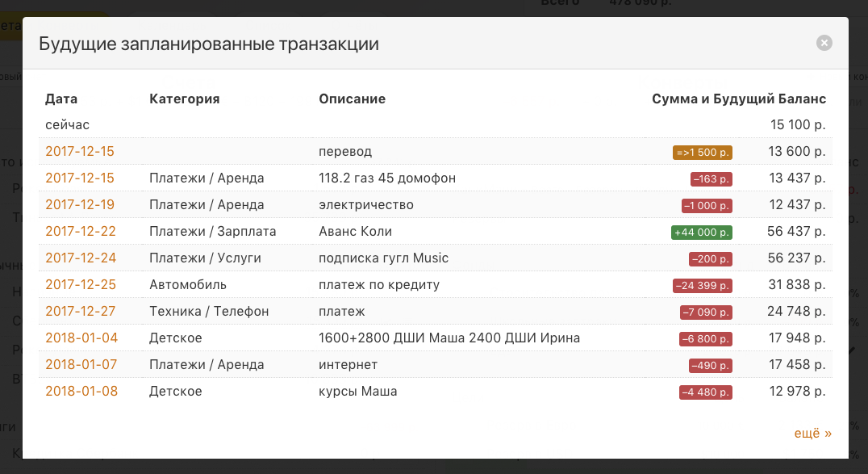The image size is (868, 474).
Task: Open the 2017-12-24 Google Music subscription date
Action: click(x=80, y=258)
